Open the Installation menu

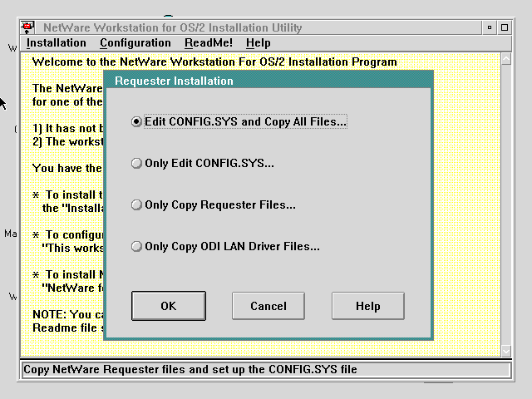[57, 43]
